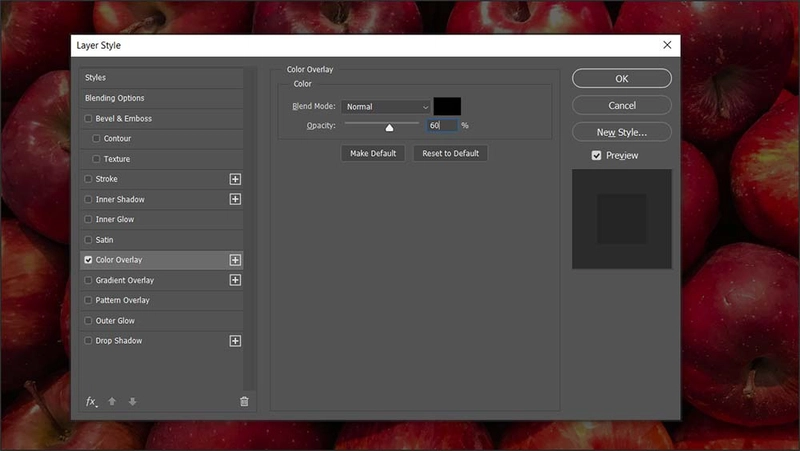Viewport: 800px width, 451px height.
Task: Close the Layer Style dialog
Action: [667, 45]
